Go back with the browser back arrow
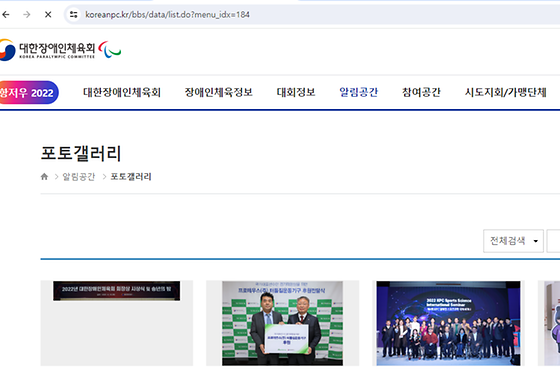The width and height of the screenshot is (560, 371). (6, 15)
